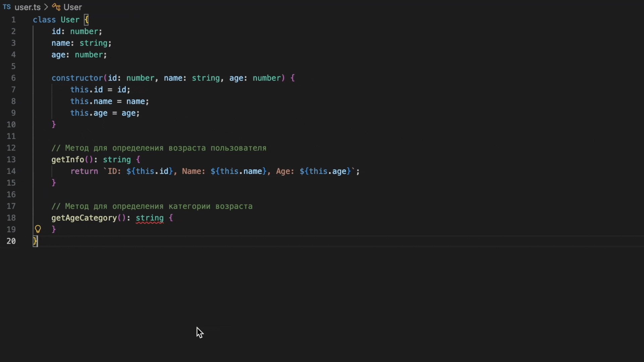644x362 pixels.
Task: Click the 'age' property on line 4
Action: click(x=58, y=55)
